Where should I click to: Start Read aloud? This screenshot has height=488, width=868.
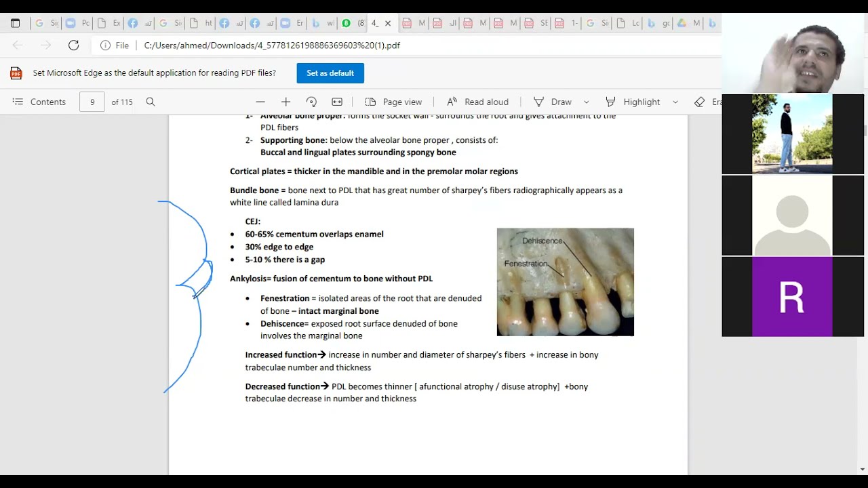click(x=477, y=102)
